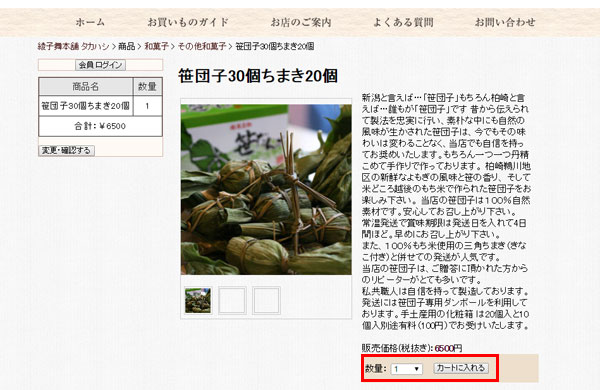Click the 商品名 column header
600x390 pixels.
(86, 86)
